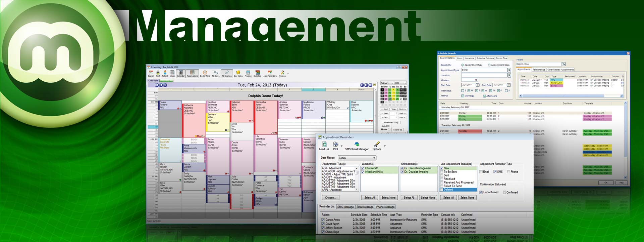Click Load List in Appointment Reminders
Viewport: 644px width, 242px height.
tap(324, 146)
